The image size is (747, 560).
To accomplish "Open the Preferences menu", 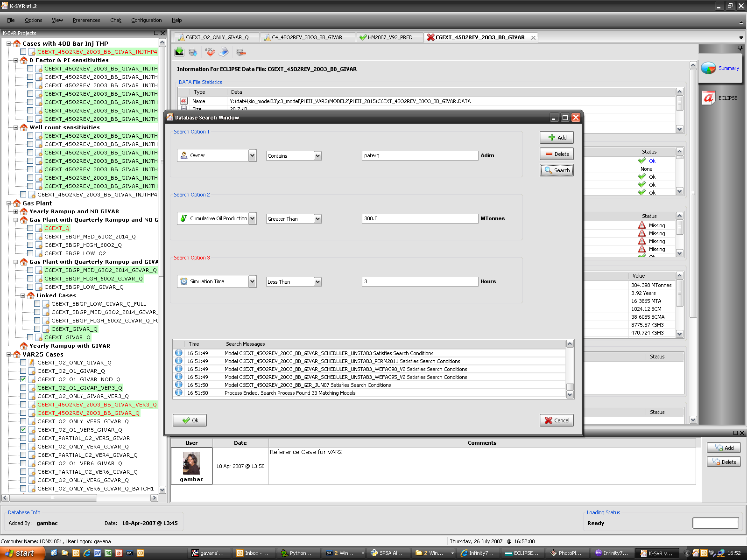I will click(86, 20).
